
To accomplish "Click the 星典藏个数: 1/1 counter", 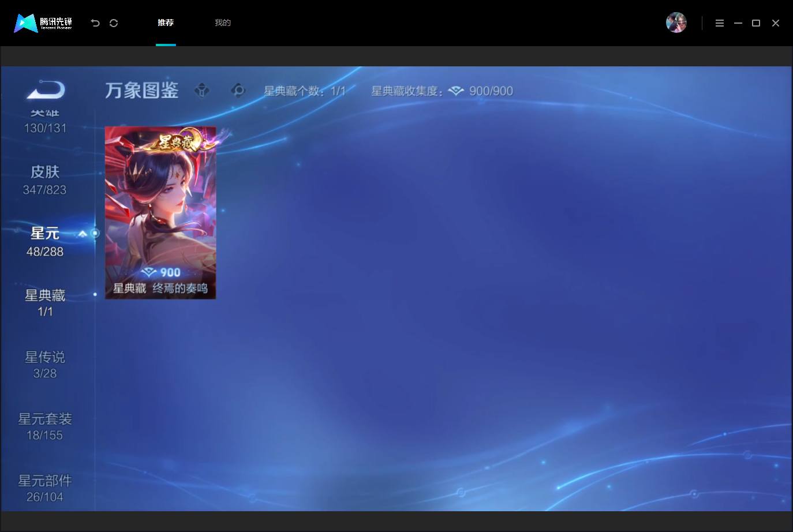I will pos(305,91).
